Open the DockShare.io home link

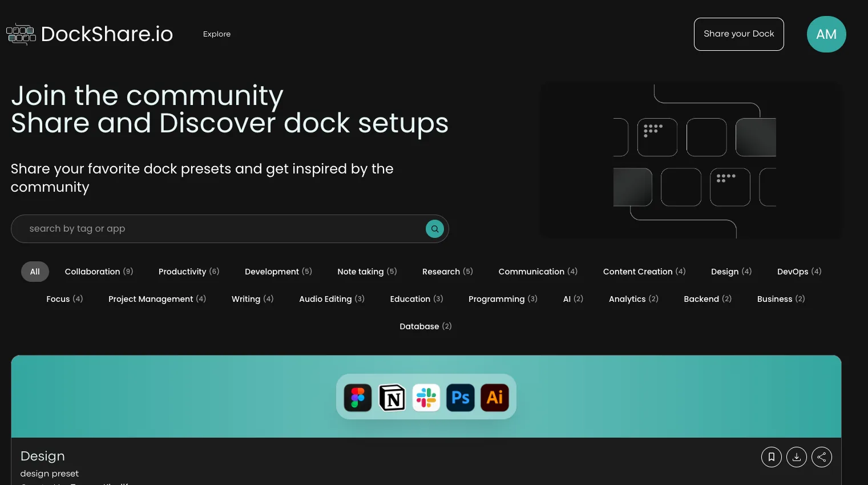coord(90,34)
